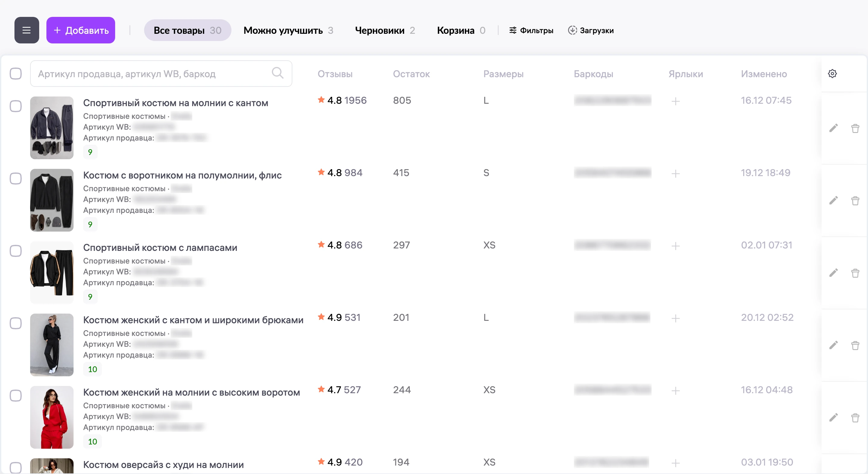Edit Спортивный костюм на молнии с кантом
The image size is (868, 474).
[x=833, y=128]
